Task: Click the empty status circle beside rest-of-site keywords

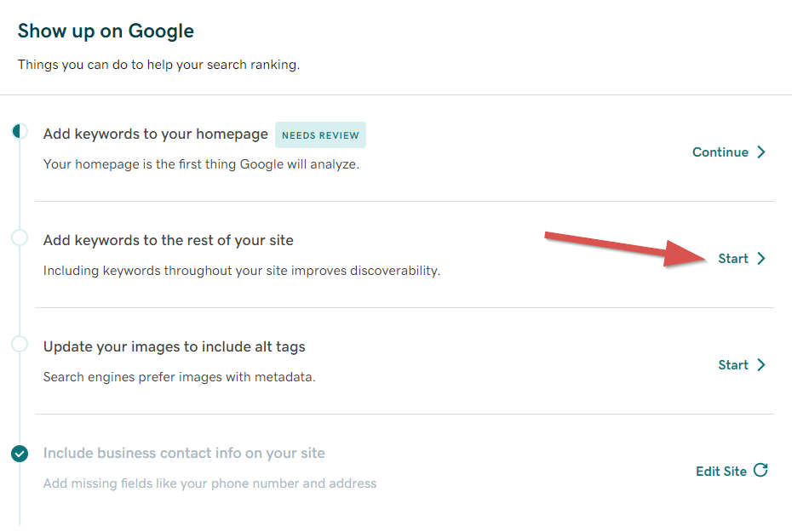Action: (x=20, y=237)
